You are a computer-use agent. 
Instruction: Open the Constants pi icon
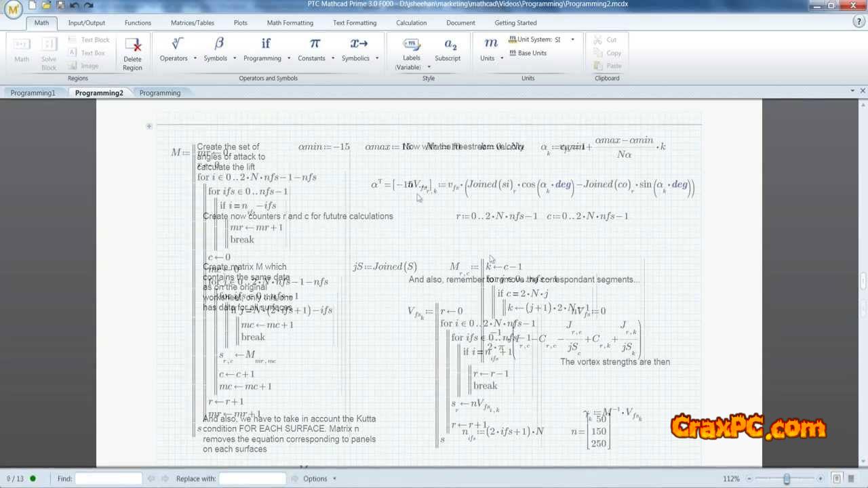coord(315,44)
